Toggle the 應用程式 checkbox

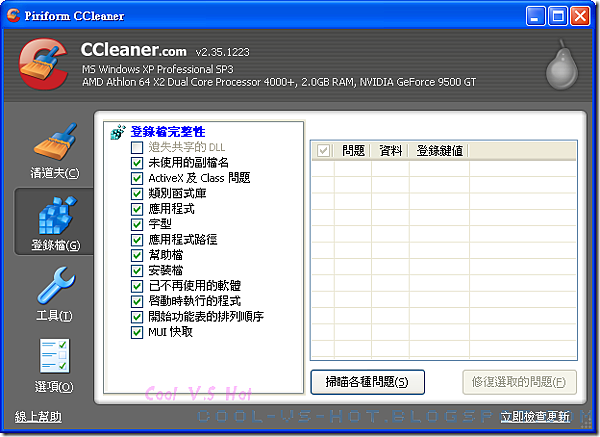(137, 209)
